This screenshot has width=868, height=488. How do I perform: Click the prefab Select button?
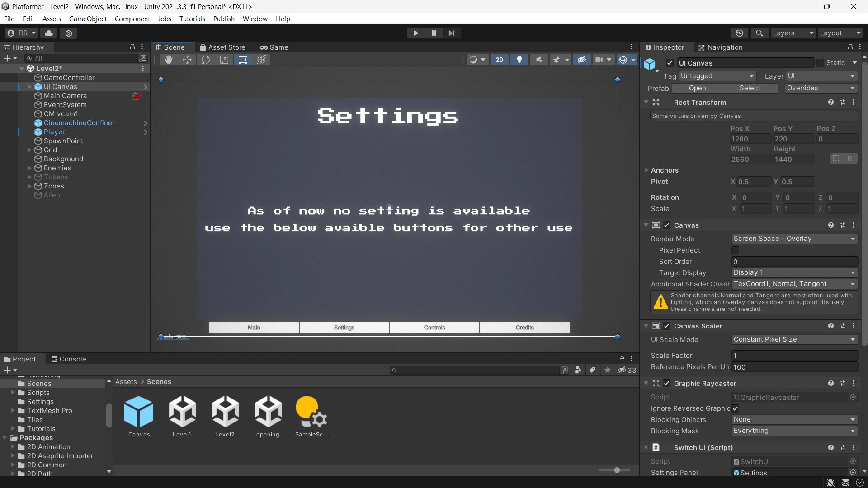pyautogui.click(x=750, y=88)
